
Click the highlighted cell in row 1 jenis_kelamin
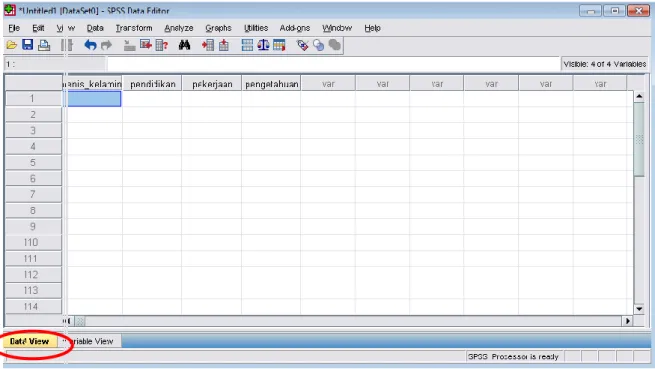(94, 99)
